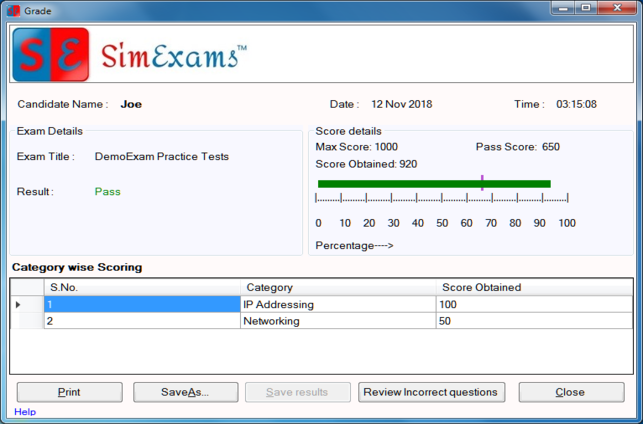
Task: Maximize the Grade window
Action: tap(586, 8)
